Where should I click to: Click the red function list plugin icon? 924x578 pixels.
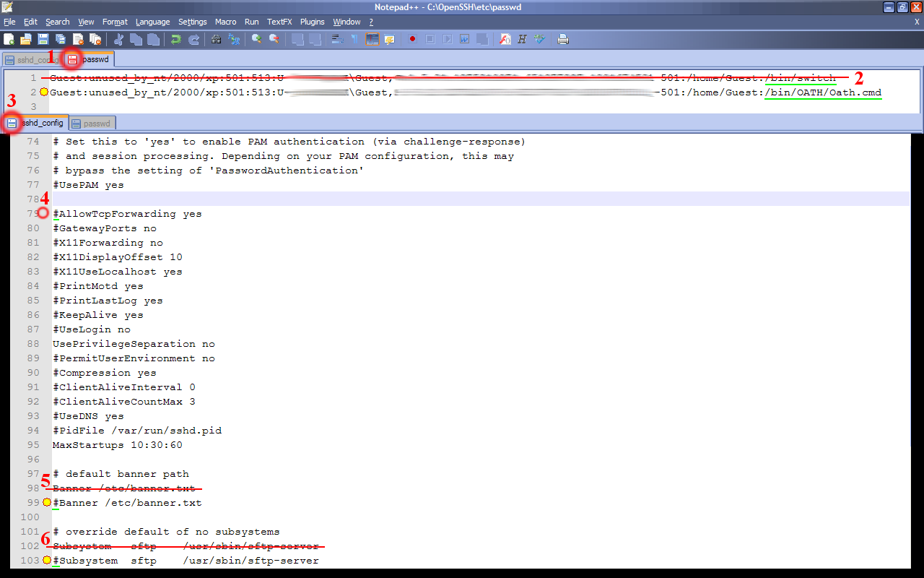(505, 39)
